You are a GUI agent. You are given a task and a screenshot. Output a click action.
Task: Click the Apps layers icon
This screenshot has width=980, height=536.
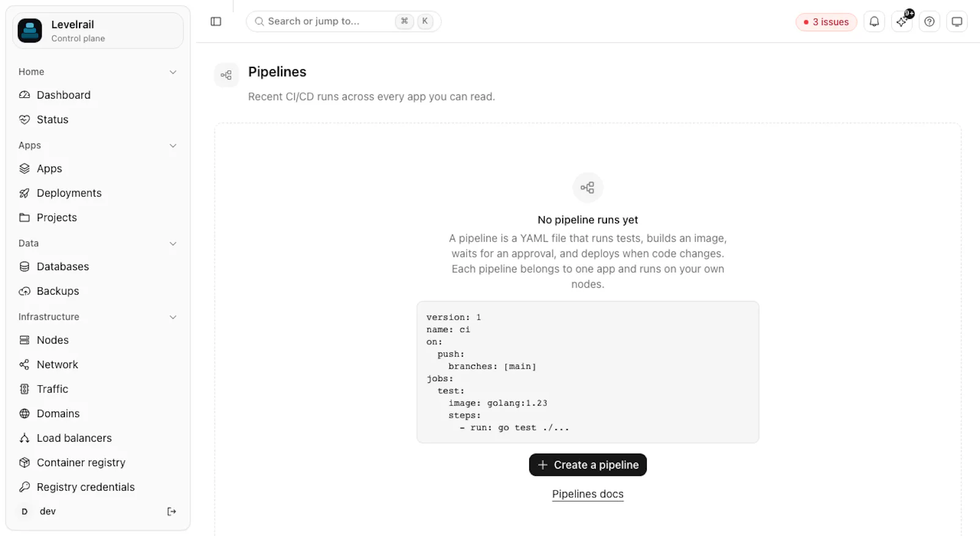(x=24, y=168)
